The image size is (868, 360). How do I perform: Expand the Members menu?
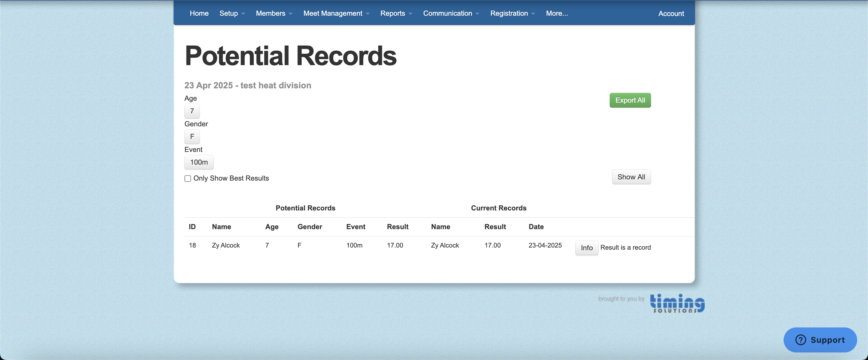[x=274, y=13]
